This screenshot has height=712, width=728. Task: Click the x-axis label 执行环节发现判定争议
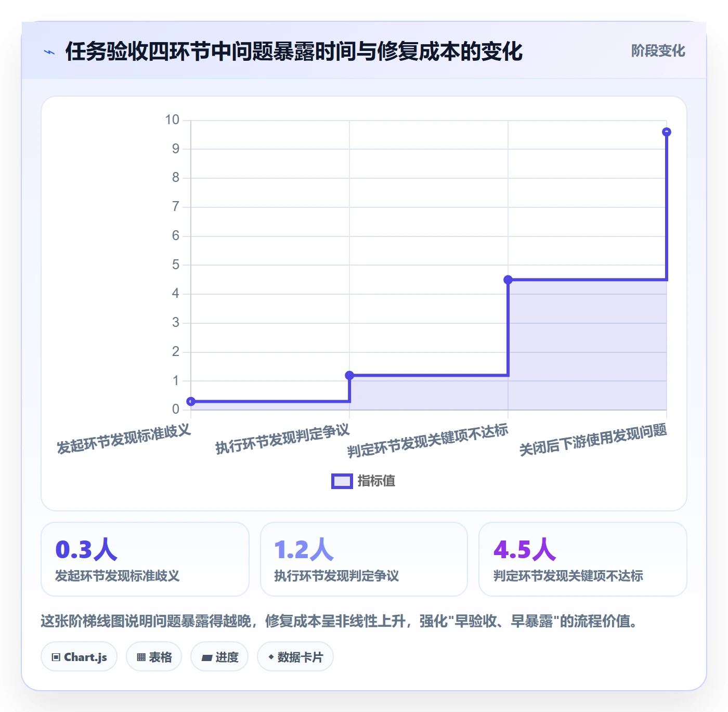tap(282, 439)
